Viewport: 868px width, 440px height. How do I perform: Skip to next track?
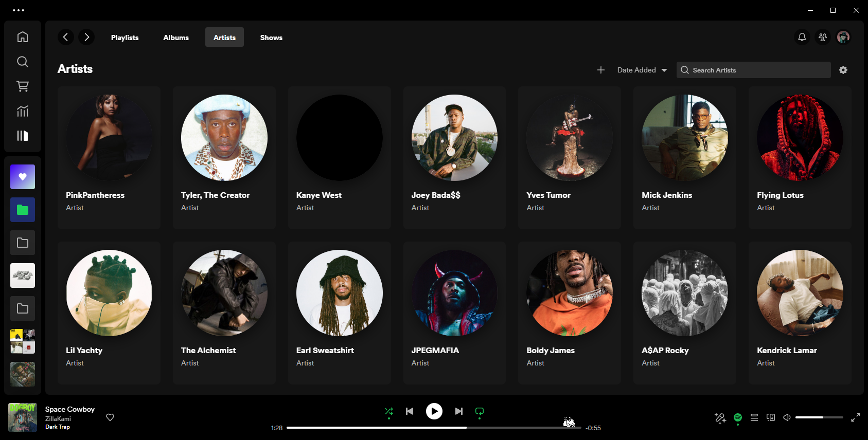[x=459, y=411]
